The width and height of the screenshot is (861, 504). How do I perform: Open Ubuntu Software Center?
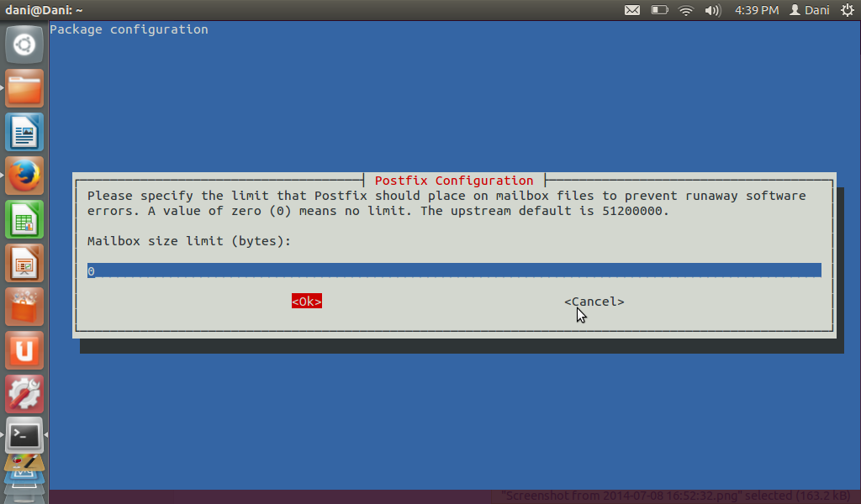[24, 307]
